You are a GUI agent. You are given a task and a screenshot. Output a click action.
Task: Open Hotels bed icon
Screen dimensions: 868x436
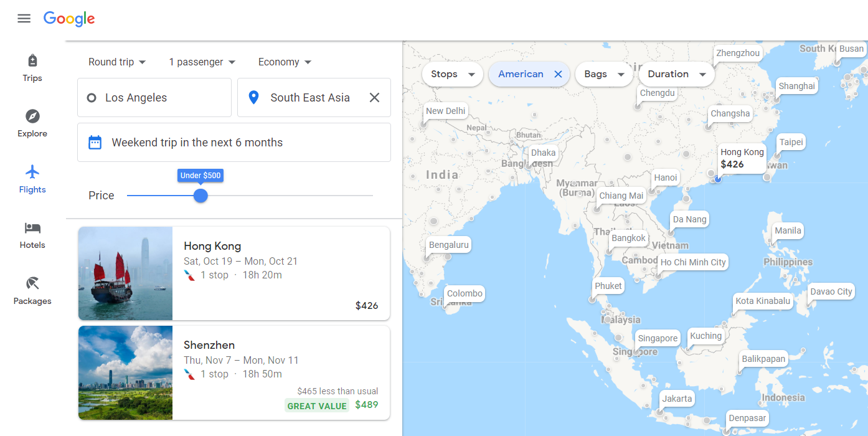click(32, 228)
